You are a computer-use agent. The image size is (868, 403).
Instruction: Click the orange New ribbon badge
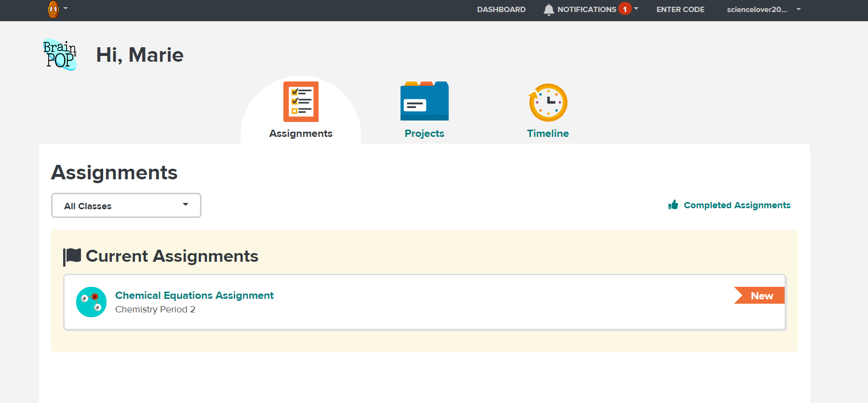pyautogui.click(x=759, y=296)
